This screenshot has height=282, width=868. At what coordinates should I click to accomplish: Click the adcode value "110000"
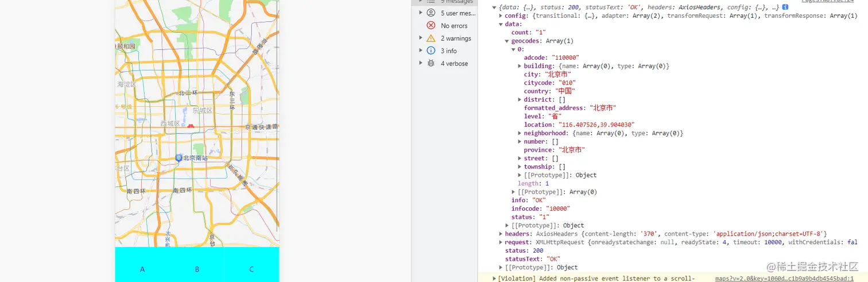tap(565, 57)
